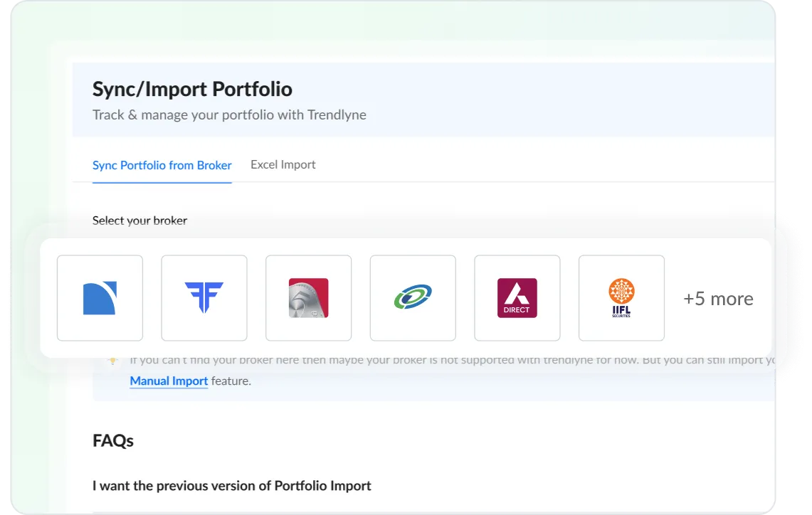Open the hidden brokers via +5 more
This screenshot has width=812, height=515.
[718, 298]
